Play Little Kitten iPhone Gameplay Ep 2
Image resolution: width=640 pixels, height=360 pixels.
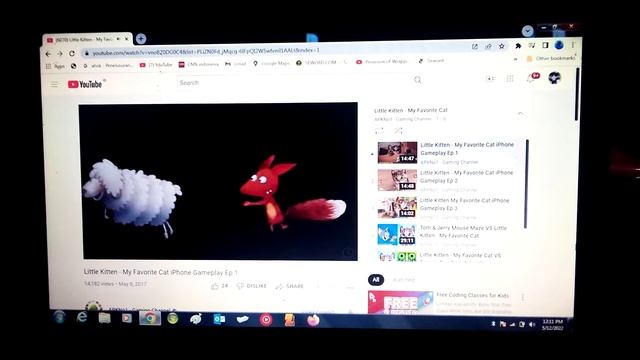[466, 177]
